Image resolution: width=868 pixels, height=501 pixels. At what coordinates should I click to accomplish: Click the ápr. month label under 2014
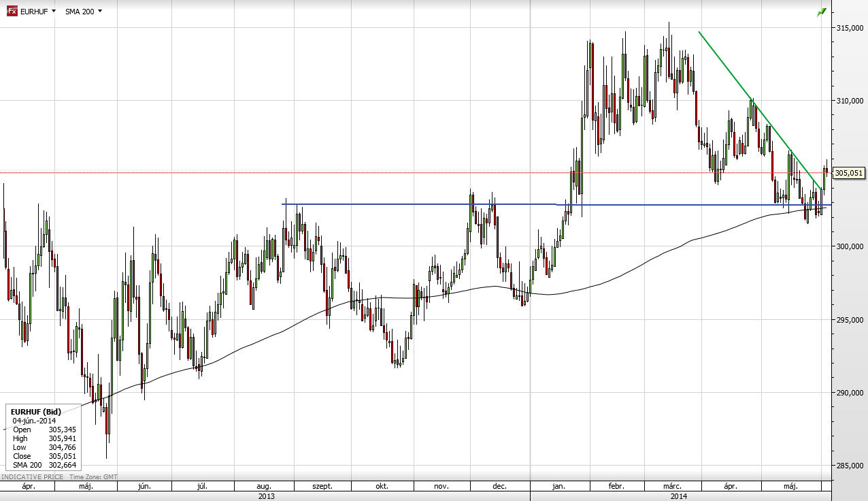pos(731,487)
